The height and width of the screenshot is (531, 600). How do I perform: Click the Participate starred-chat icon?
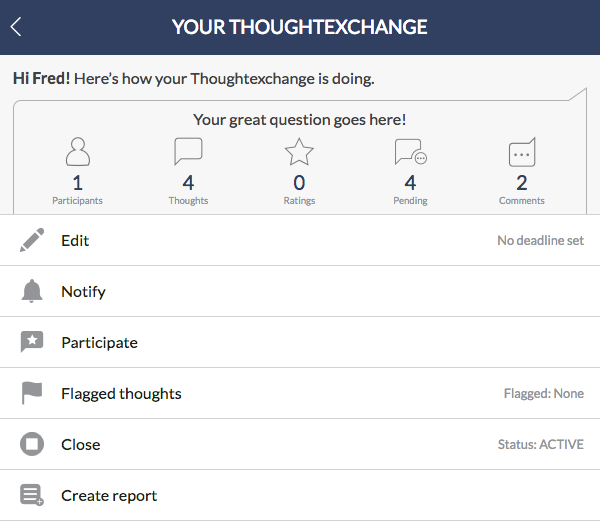point(32,342)
